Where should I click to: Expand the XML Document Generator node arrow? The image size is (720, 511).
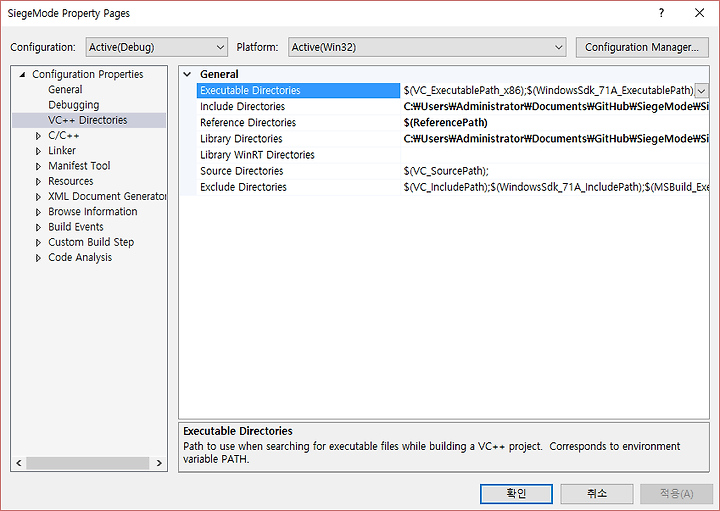pos(39,197)
